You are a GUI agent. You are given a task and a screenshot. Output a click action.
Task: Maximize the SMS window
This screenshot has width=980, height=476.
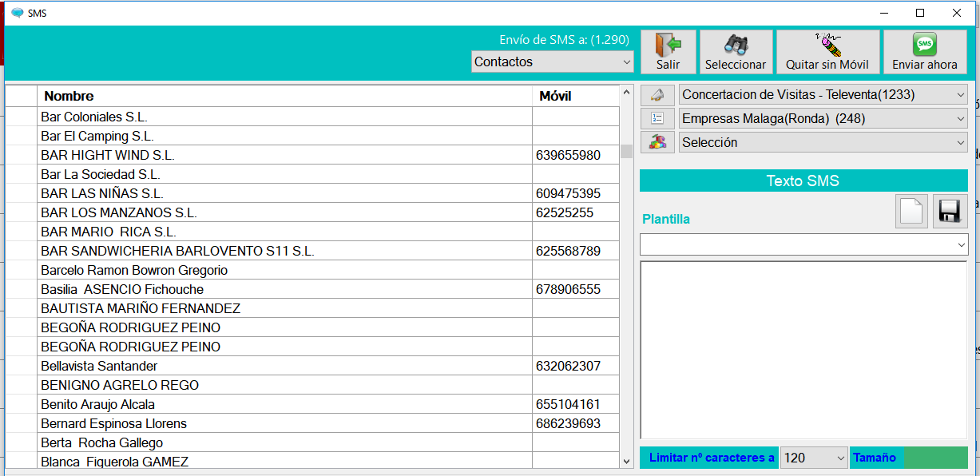(x=920, y=13)
